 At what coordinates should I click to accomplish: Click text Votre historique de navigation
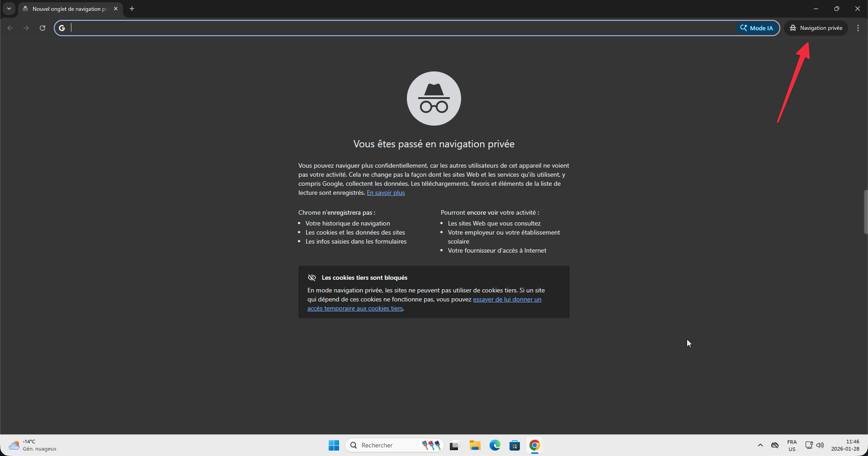pyautogui.click(x=348, y=223)
